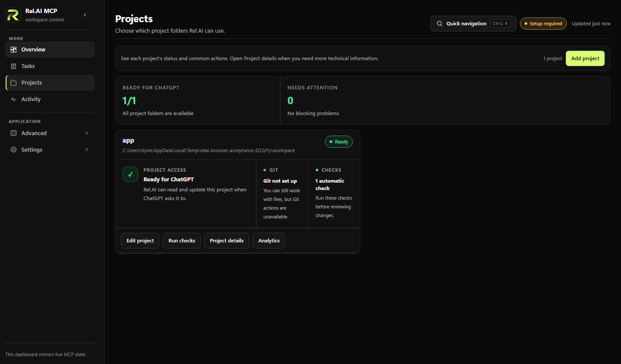Click the Quick navigation magnifier icon
The image size is (621, 364).
(440, 24)
